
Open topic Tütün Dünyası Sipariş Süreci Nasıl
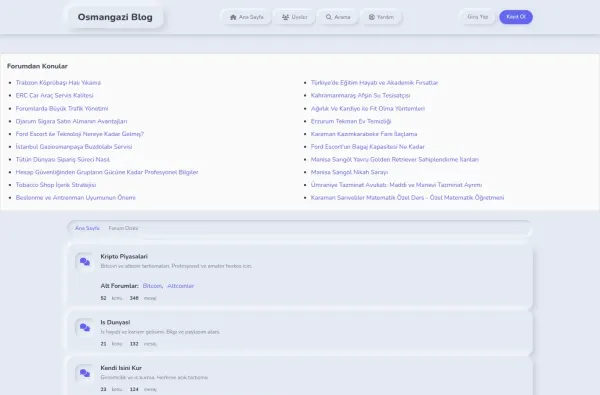(x=62, y=160)
